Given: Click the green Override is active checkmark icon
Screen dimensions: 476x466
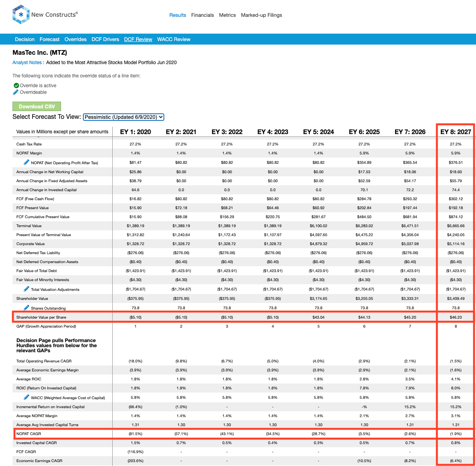Looking at the screenshot, I should (x=16, y=85).
